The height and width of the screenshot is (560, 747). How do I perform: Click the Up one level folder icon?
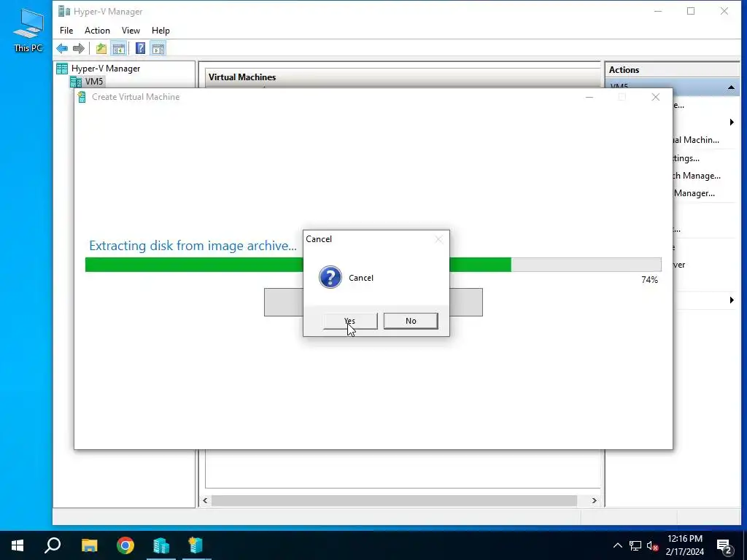(101, 48)
